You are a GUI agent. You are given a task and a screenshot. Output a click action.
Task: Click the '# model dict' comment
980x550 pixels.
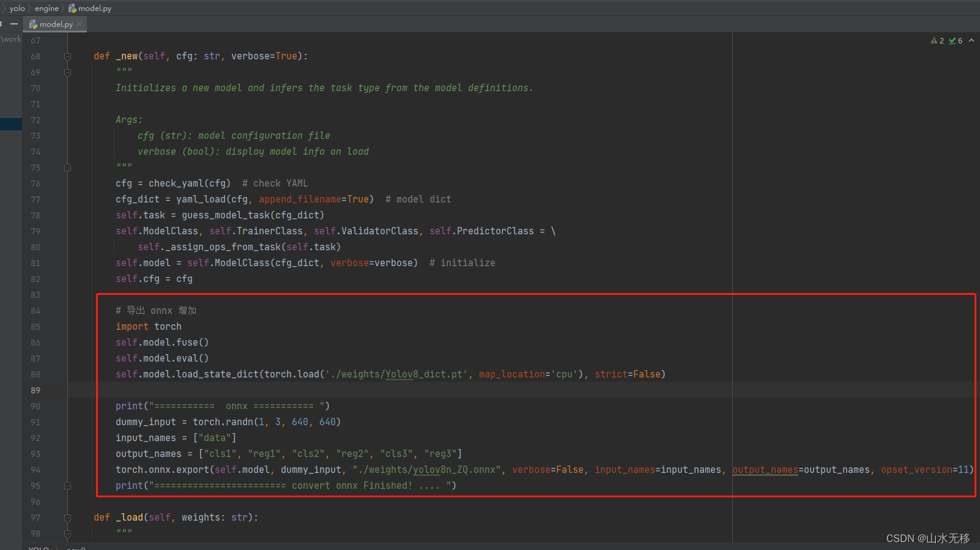point(418,199)
